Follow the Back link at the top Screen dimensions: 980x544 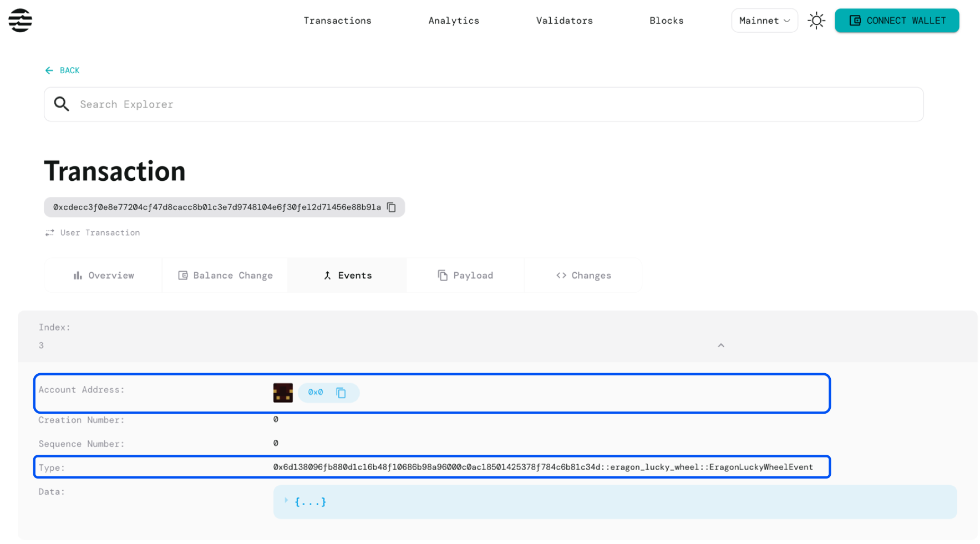pyautogui.click(x=62, y=70)
